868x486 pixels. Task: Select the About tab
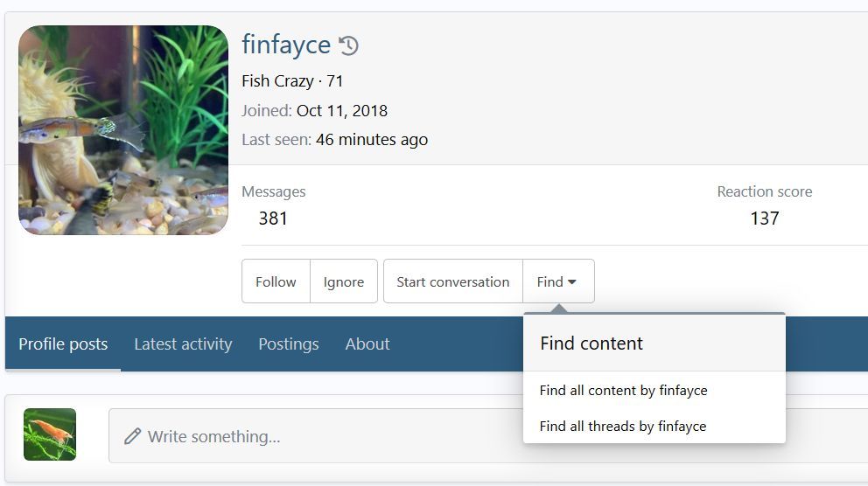pos(367,344)
